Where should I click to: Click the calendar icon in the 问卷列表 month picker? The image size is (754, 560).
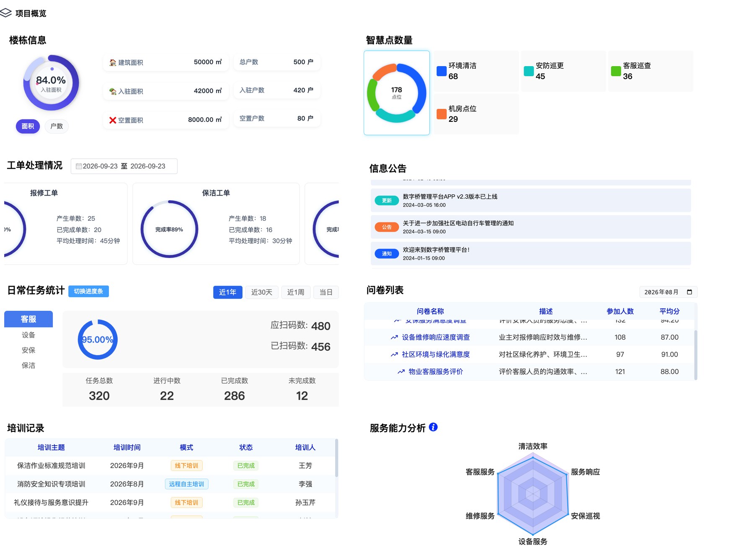pos(689,292)
